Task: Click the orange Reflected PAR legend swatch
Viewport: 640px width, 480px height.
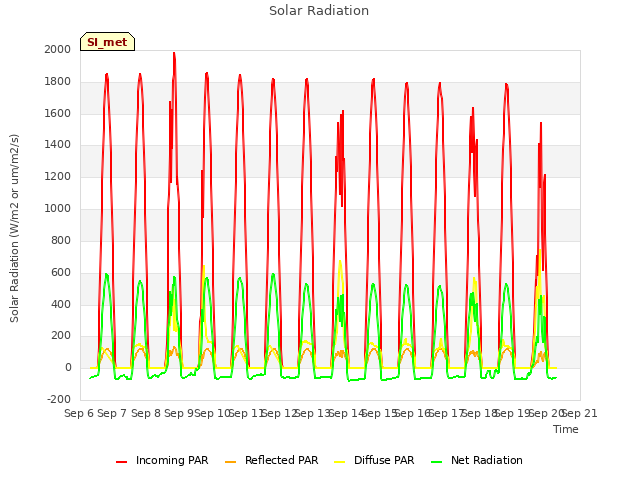Action: [x=230, y=462]
